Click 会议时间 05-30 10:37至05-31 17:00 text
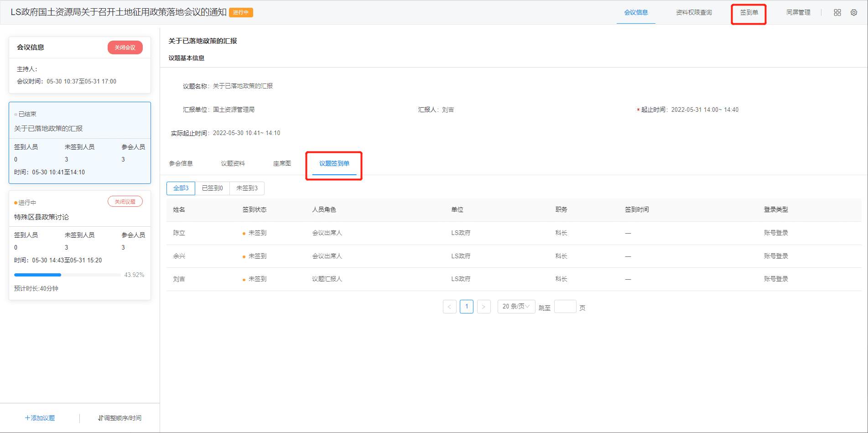The width and height of the screenshot is (868, 433). [67, 82]
